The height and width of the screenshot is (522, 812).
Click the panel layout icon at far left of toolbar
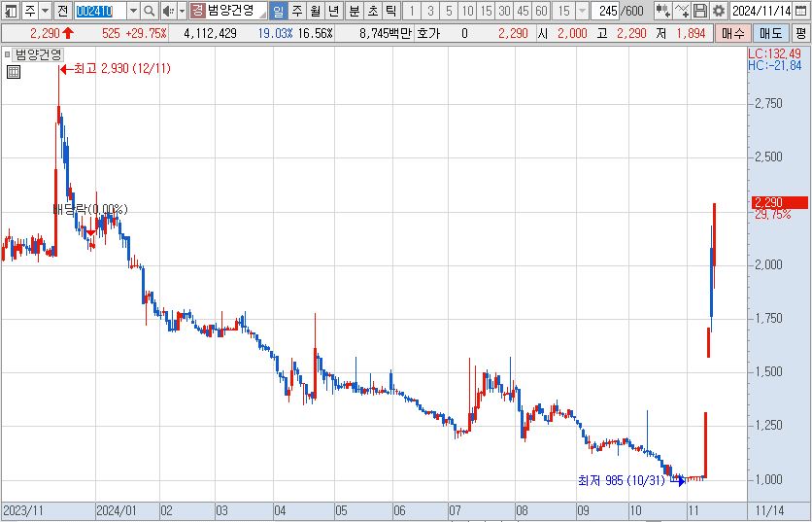tap(11, 11)
